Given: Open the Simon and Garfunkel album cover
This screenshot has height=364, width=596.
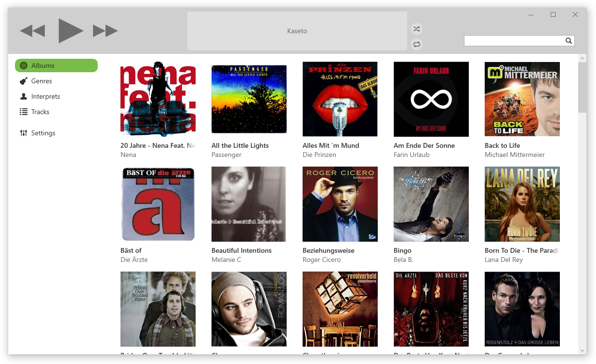Looking at the screenshot, I should coord(158,309).
